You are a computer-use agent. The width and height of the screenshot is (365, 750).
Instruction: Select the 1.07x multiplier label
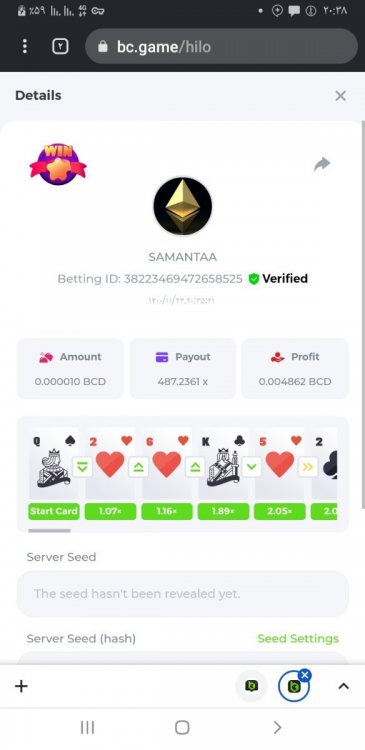click(111, 511)
